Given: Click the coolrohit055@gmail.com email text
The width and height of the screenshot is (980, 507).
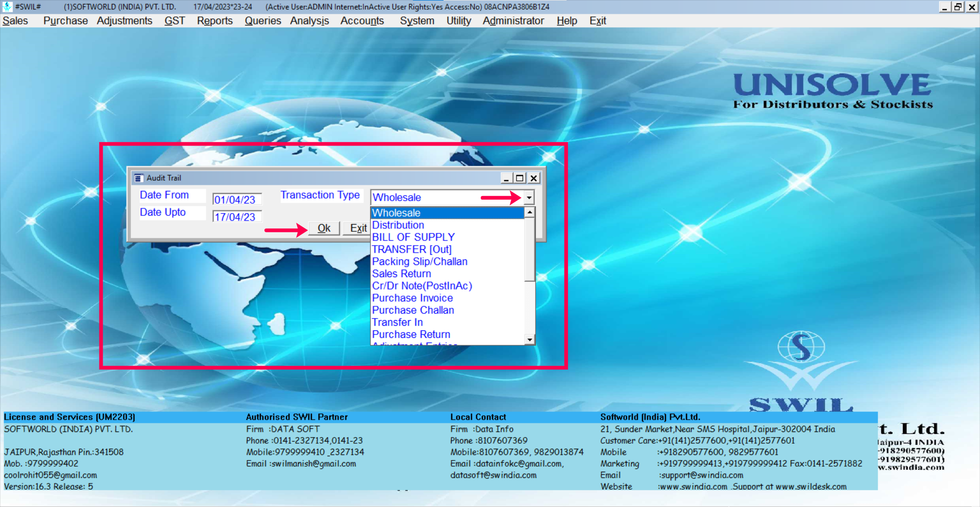Looking at the screenshot, I should click(51, 475).
